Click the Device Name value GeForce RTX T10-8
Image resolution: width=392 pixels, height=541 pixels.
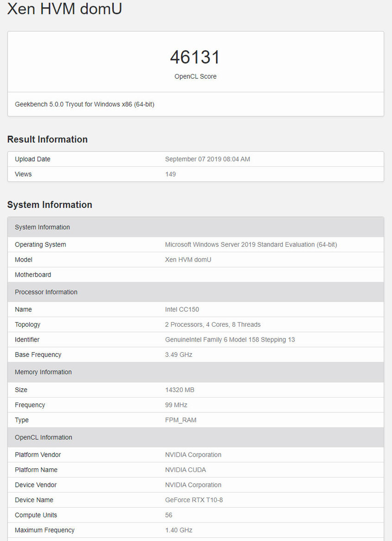[x=194, y=500]
